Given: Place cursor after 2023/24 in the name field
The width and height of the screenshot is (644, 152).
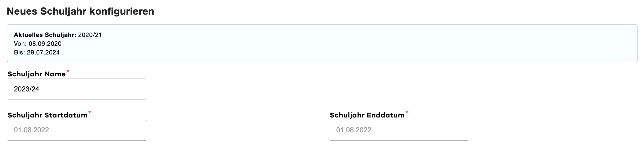Looking at the screenshot, I should [40, 89].
